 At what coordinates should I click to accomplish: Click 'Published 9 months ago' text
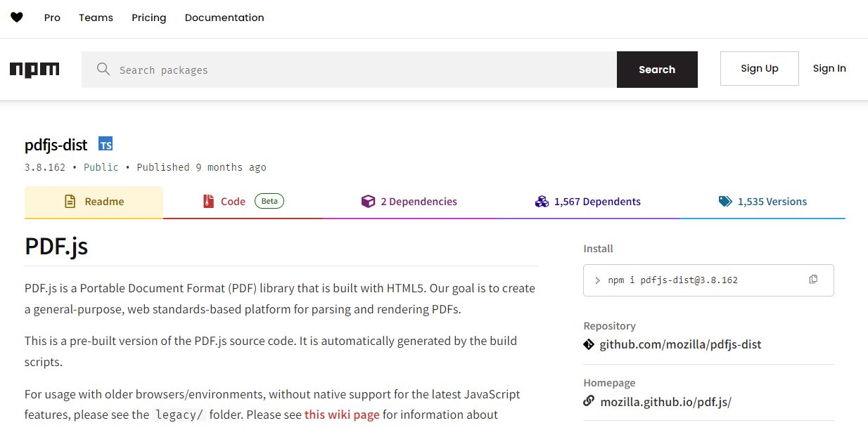point(201,167)
